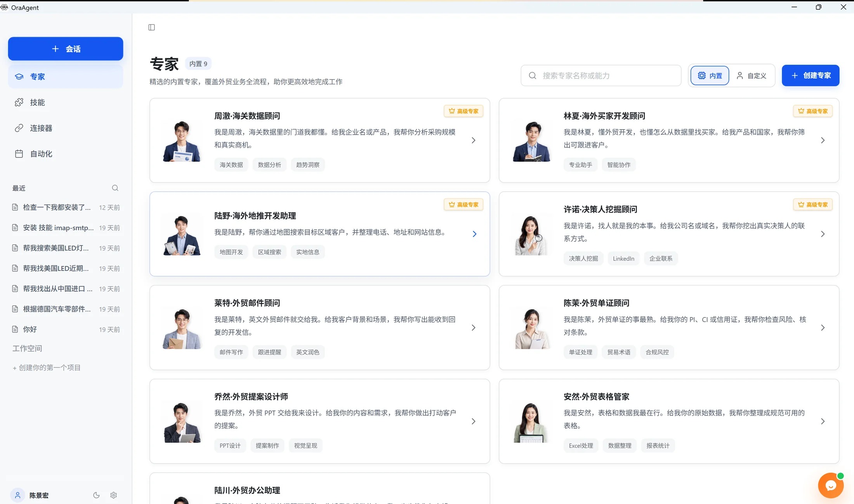Open the orange chat support bubble

point(831,485)
